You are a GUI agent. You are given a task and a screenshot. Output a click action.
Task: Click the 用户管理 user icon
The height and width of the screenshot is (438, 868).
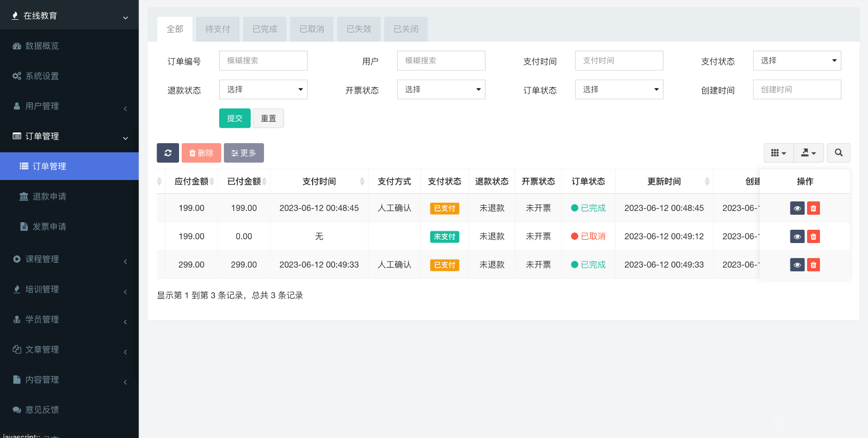click(x=17, y=106)
